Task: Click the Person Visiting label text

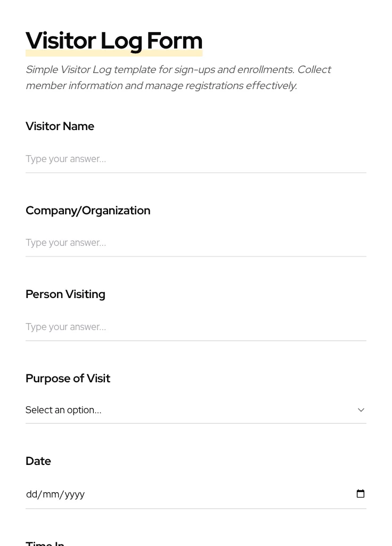Action: tap(65, 294)
